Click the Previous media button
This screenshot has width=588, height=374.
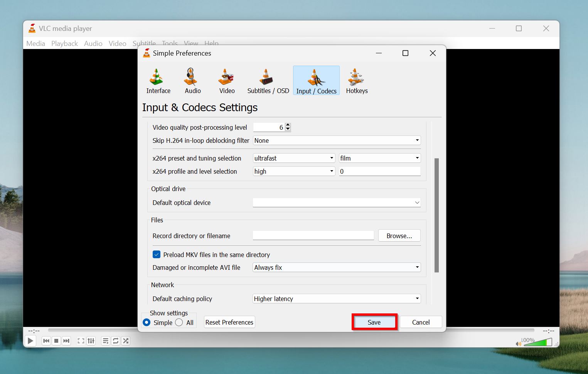tap(46, 341)
